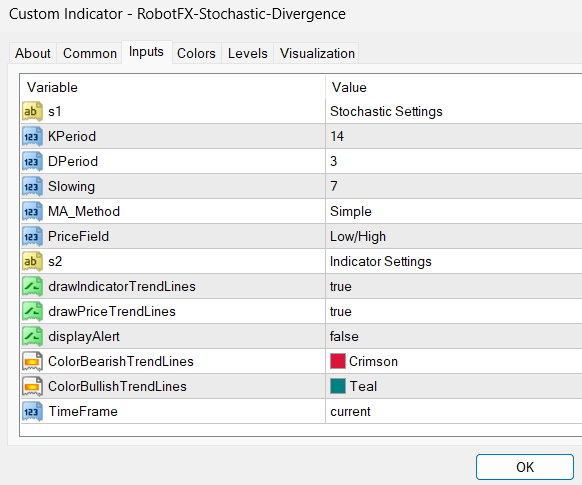Click the string icon beside s2
Image resolution: width=582 pixels, height=485 pixels.
[32, 262]
